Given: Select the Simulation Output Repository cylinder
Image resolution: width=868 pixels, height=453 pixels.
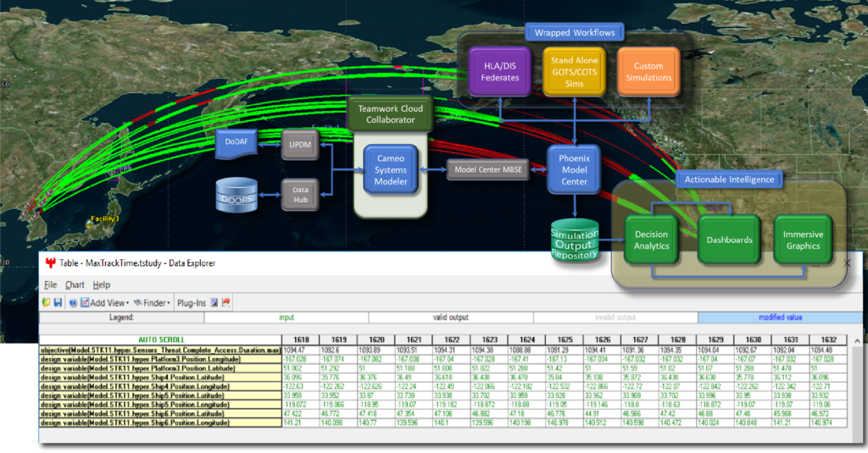Looking at the screenshot, I should (x=575, y=240).
